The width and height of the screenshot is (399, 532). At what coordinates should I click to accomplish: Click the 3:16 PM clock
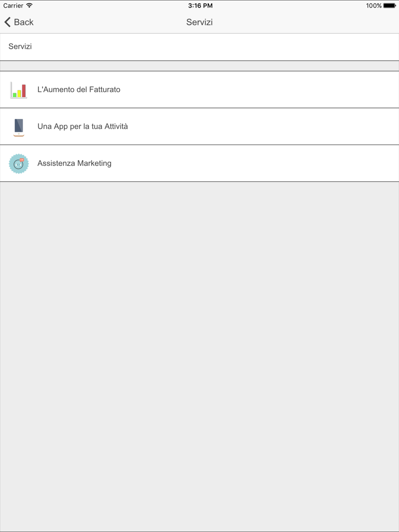[x=200, y=6]
